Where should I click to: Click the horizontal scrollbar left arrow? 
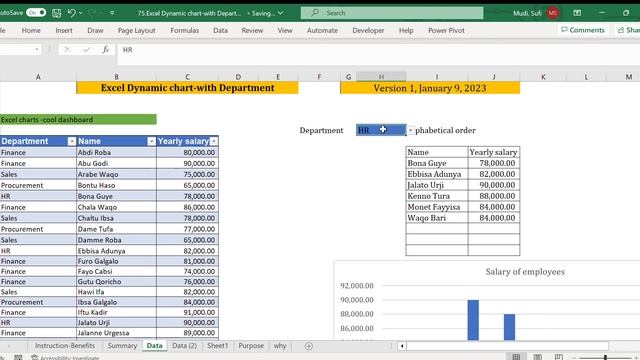[402, 346]
